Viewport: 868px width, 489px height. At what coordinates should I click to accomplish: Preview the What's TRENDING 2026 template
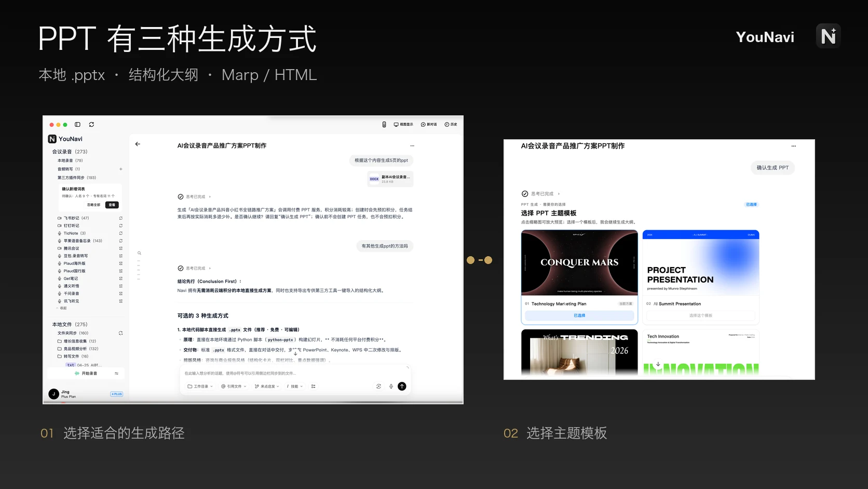pyautogui.click(x=579, y=352)
